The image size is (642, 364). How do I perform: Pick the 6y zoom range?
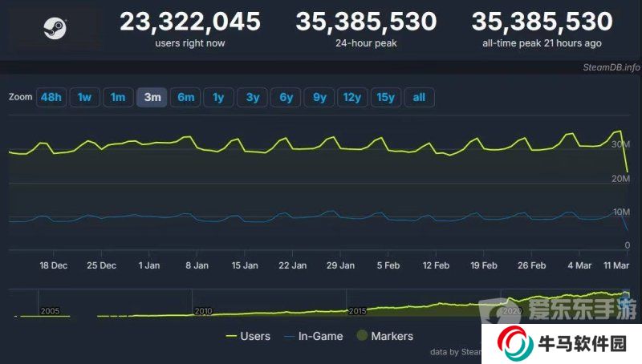[286, 98]
